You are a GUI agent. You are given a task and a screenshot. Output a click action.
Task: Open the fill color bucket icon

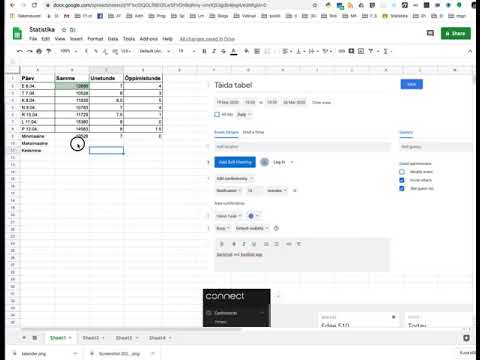(247, 51)
